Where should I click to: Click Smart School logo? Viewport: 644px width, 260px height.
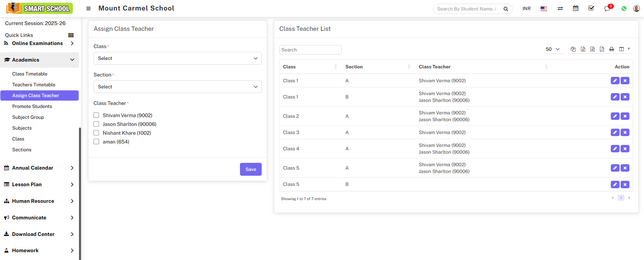[x=40, y=8]
